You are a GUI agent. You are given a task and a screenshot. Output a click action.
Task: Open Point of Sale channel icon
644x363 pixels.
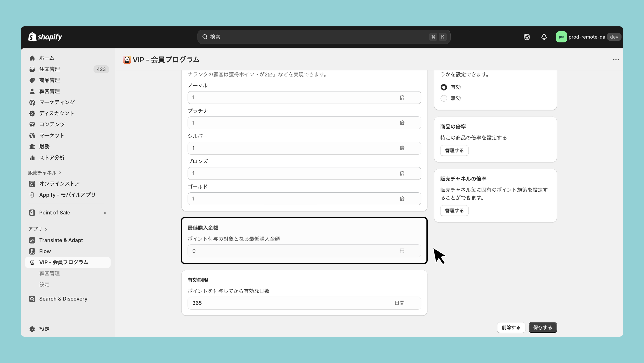click(32, 213)
